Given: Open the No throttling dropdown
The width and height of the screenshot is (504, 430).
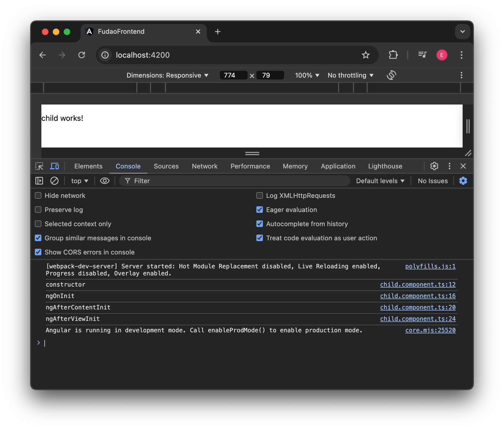Looking at the screenshot, I should (x=350, y=75).
